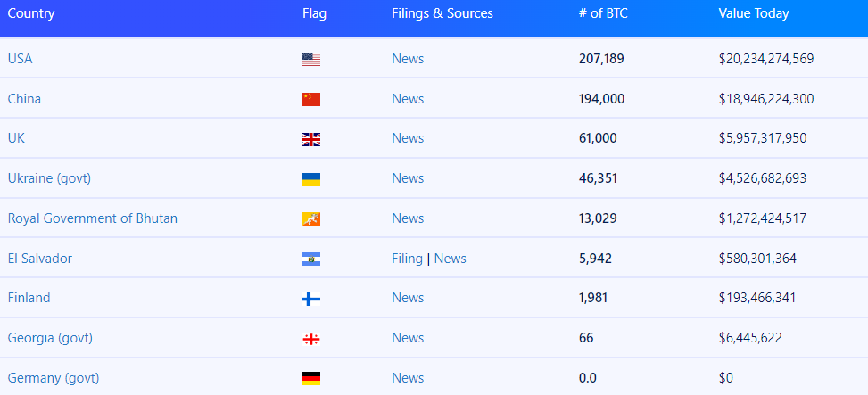The width and height of the screenshot is (868, 395).
Task: Open the News link for El Salvador
Action: click(x=450, y=259)
